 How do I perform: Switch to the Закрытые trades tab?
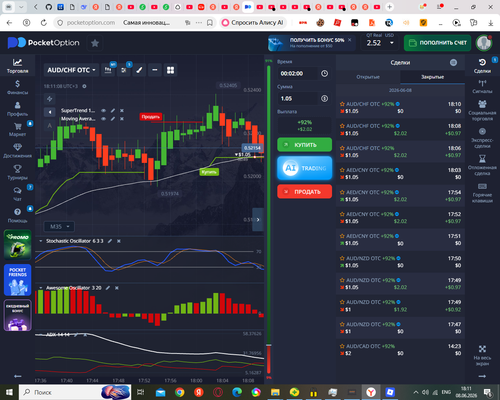432,77
